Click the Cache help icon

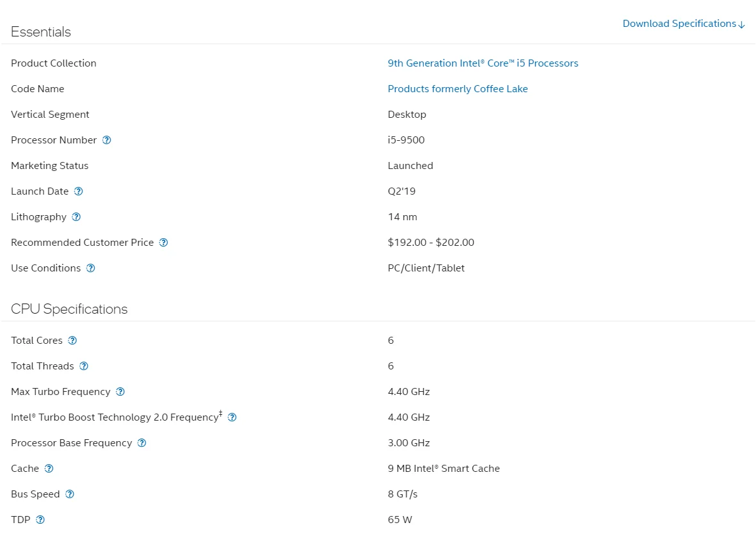point(49,469)
